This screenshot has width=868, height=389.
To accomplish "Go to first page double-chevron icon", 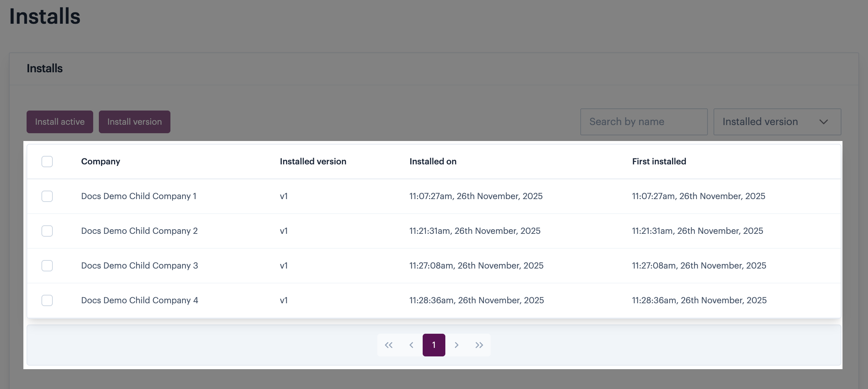I will pos(389,345).
